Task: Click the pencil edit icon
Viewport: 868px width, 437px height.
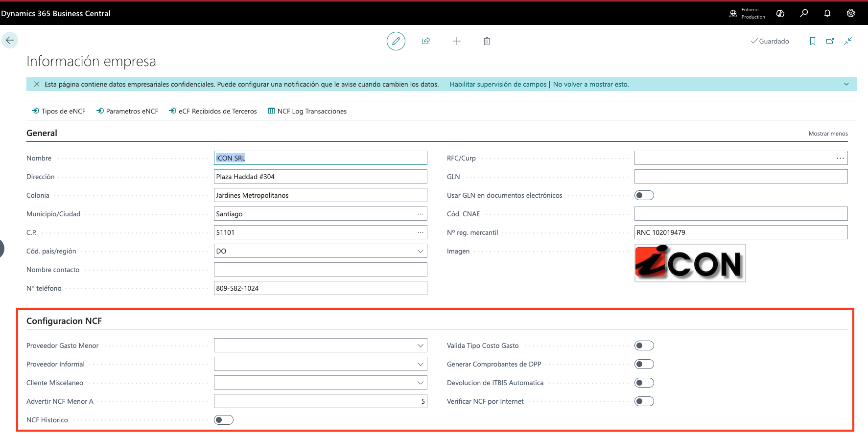Action: point(396,41)
